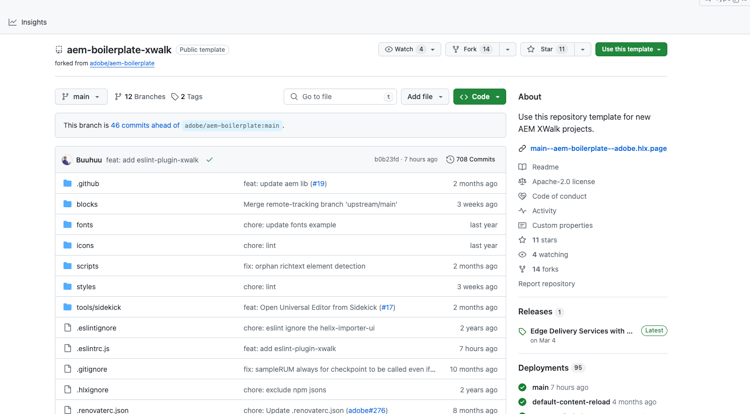Open the Star lists dropdown arrow

coord(583,49)
